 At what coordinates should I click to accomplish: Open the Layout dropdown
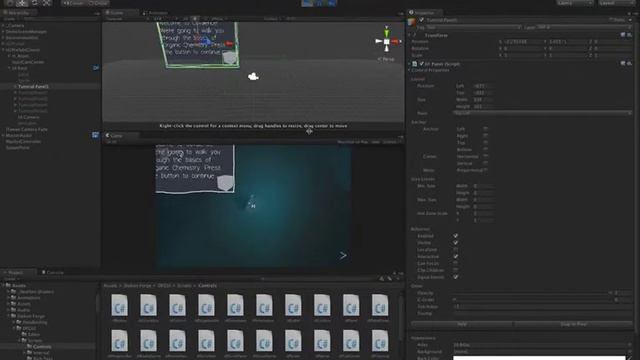click(617, 3)
